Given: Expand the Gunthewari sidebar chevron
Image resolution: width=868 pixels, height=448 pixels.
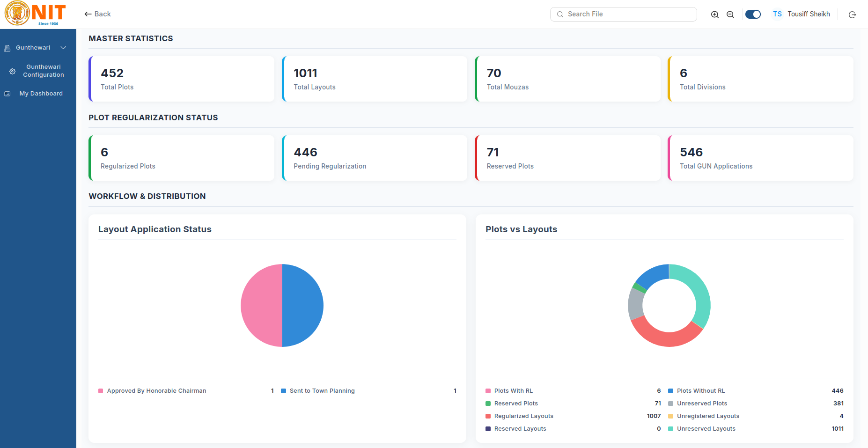Looking at the screenshot, I should point(64,48).
